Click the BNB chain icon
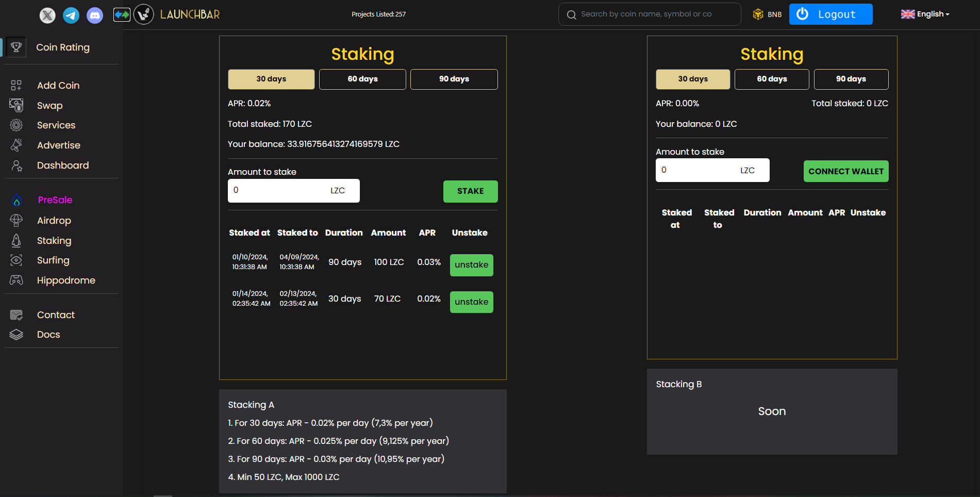 tap(758, 14)
